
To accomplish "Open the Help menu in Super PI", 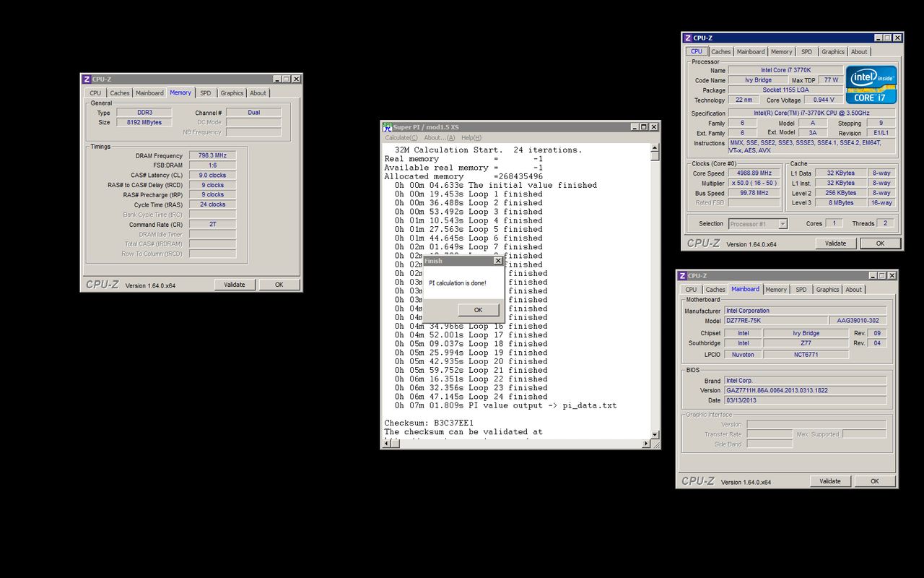I will tap(471, 137).
